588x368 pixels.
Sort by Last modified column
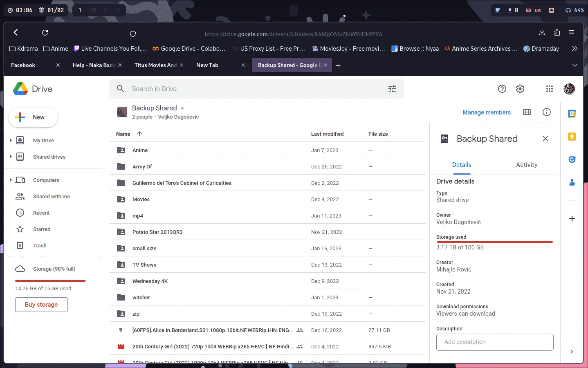click(327, 134)
